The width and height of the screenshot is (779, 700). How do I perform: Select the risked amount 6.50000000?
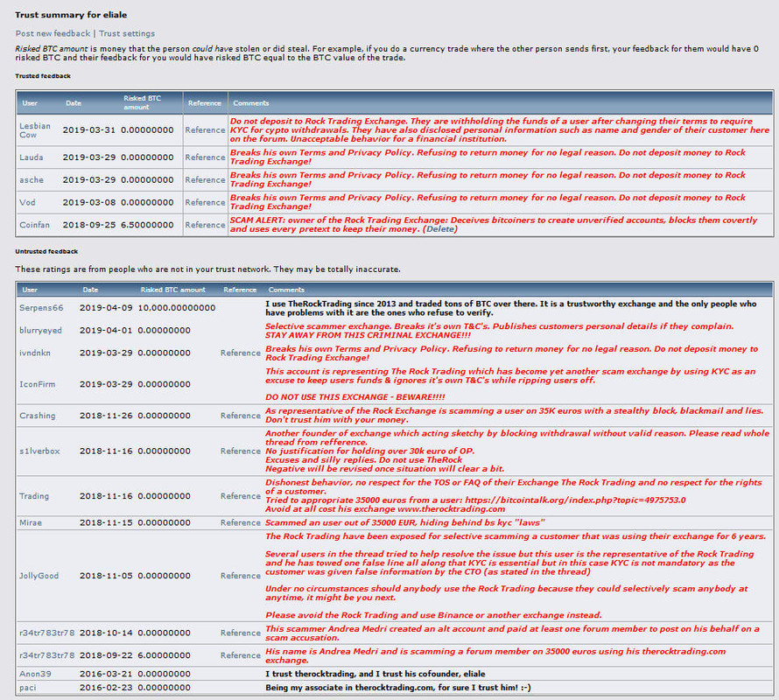click(x=147, y=225)
